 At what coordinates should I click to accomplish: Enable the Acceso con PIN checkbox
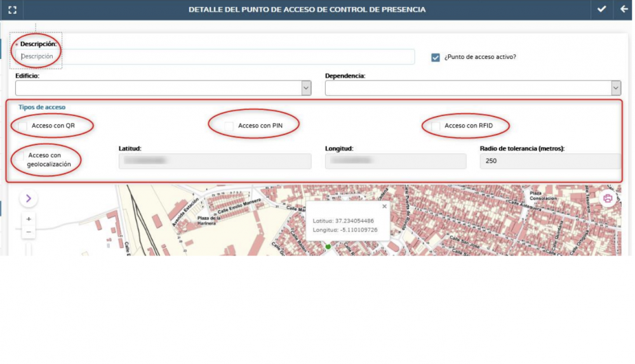pyautogui.click(x=229, y=126)
